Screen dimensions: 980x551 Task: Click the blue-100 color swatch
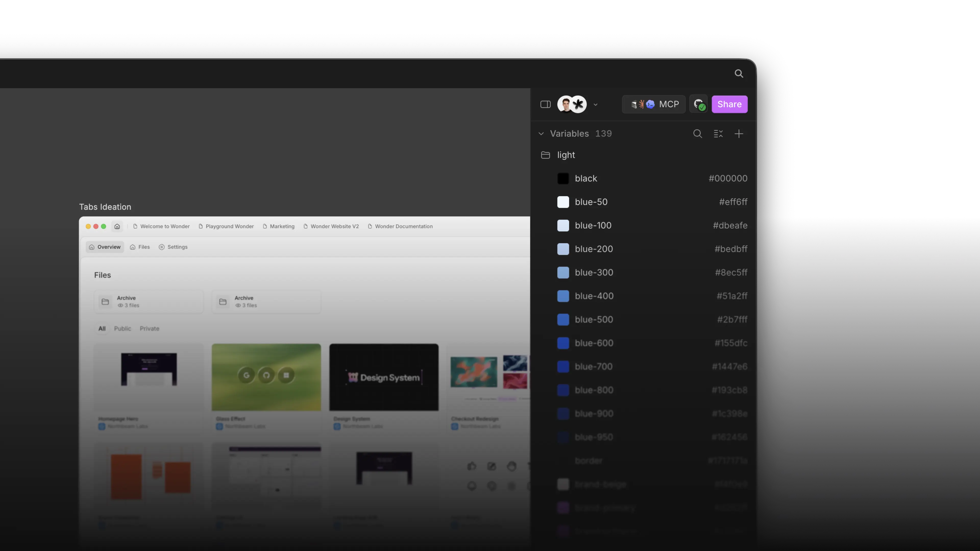pyautogui.click(x=563, y=226)
